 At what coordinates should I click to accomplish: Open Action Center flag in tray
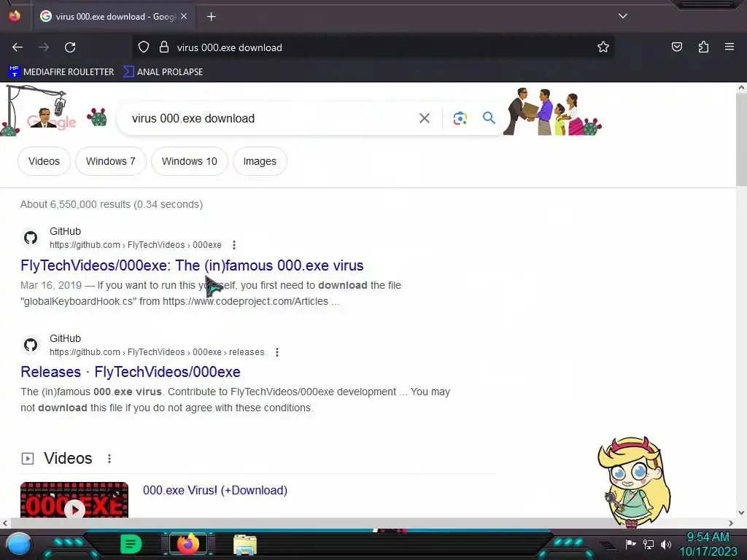point(630,544)
